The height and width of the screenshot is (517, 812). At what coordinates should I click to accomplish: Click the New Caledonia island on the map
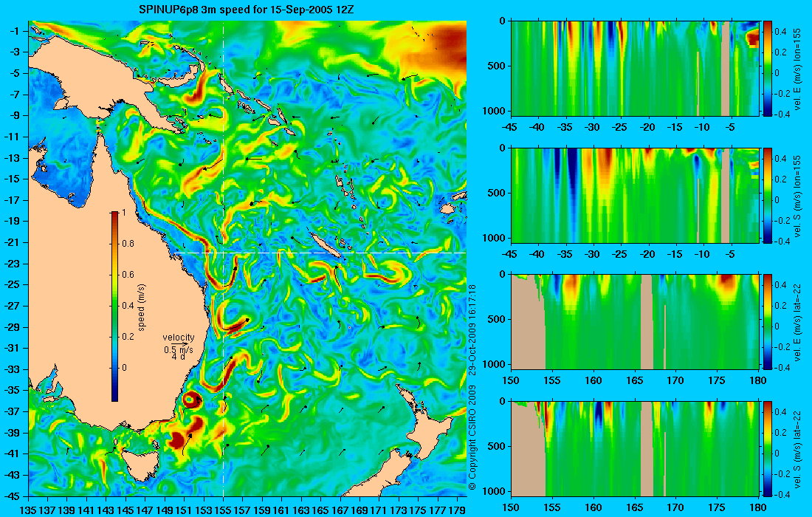[x=326, y=245]
